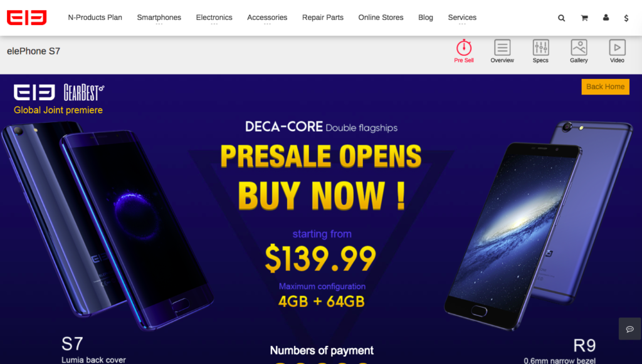Screen dimensions: 642x364
Task: Expand the Smartphones dropdown menu
Action: (159, 18)
